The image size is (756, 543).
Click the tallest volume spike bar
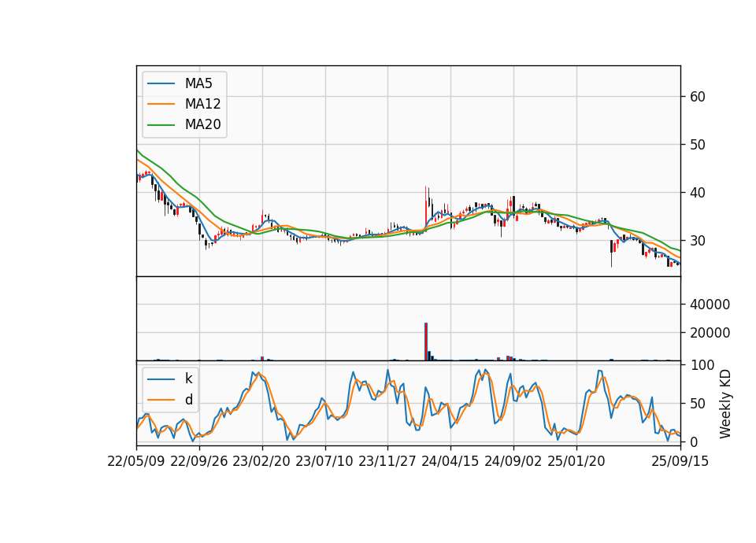426,342
